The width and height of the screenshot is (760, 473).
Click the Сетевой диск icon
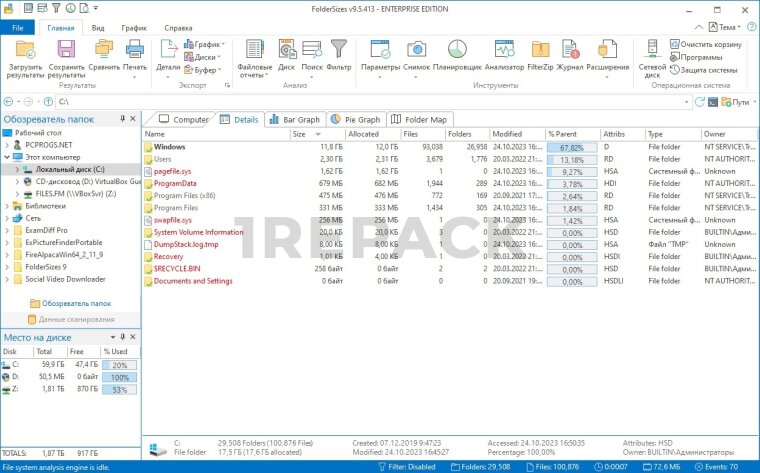652,52
